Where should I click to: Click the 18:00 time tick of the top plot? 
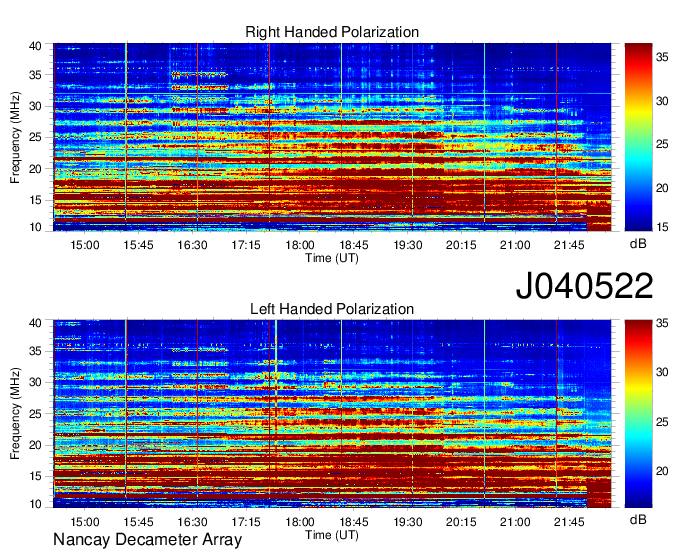[x=300, y=245]
